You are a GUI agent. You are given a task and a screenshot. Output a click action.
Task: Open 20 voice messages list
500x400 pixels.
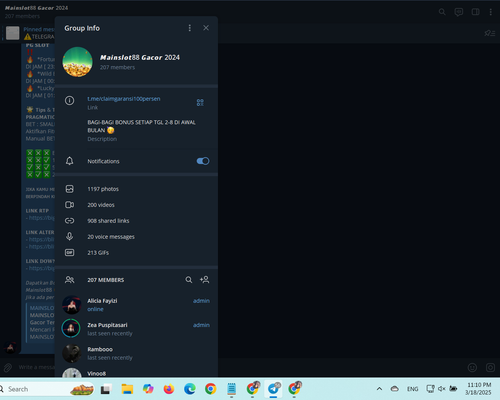[136, 237]
